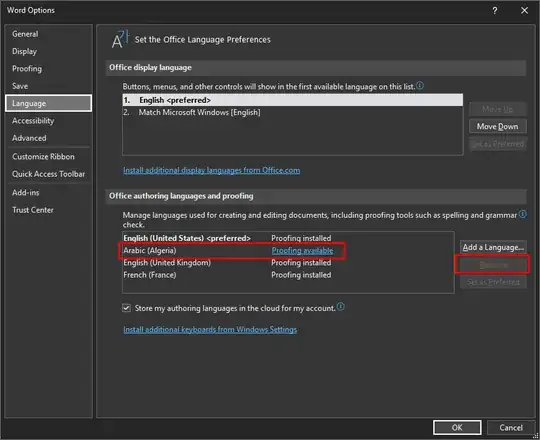Toggle Store my authoring languages in the cloud
Screen dimensions: 540x440
coord(126,308)
